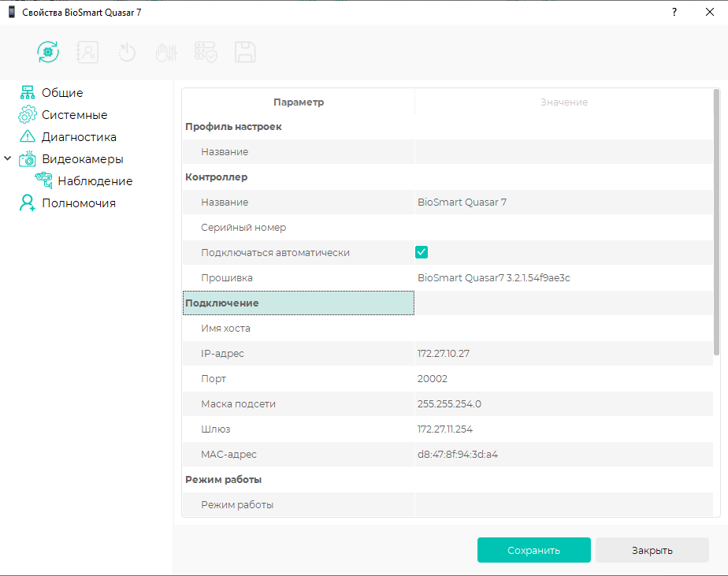Open the Наблюдение subsection
Viewport: 728px width, 576px height.
(x=95, y=181)
